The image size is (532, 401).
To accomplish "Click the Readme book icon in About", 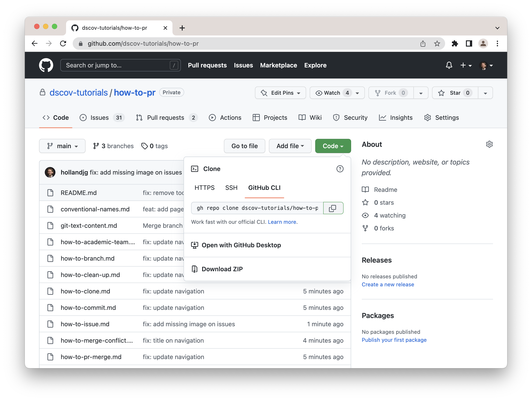I will tap(365, 190).
